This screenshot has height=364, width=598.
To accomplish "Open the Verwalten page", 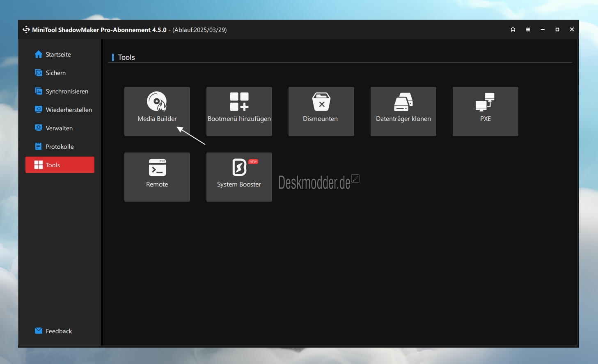I will click(x=60, y=128).
